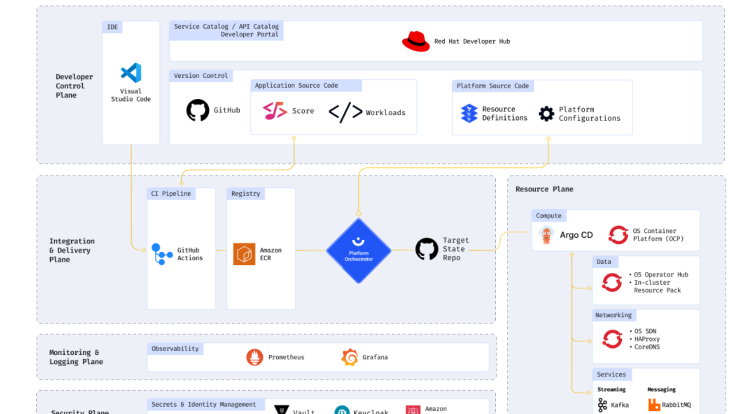Click the Compute label
This screenshot has width=740, height=414.
point(548,216)
